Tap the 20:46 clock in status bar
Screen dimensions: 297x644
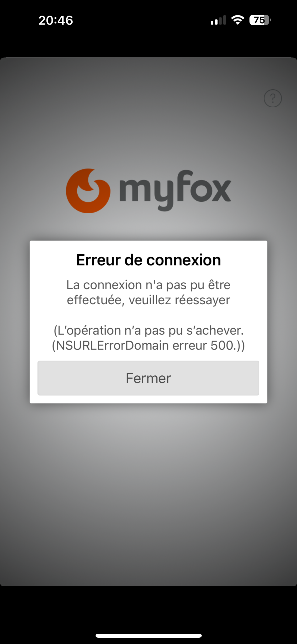56,20
